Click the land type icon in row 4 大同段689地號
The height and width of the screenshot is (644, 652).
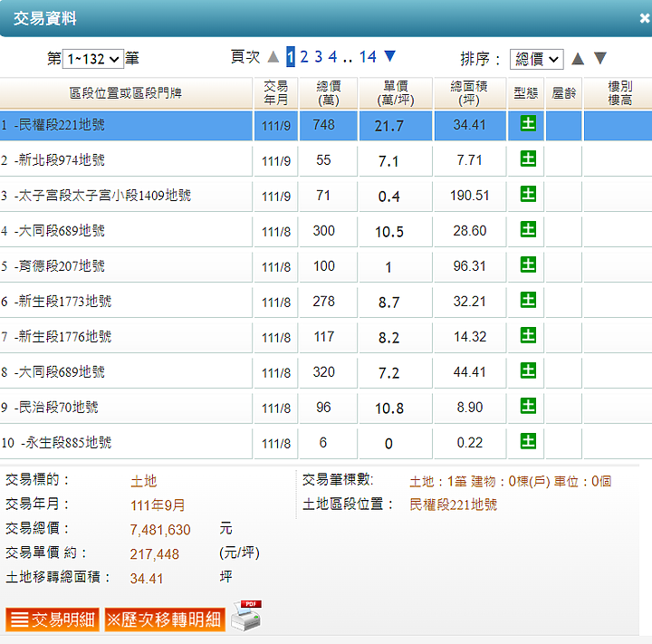[528, 230]
